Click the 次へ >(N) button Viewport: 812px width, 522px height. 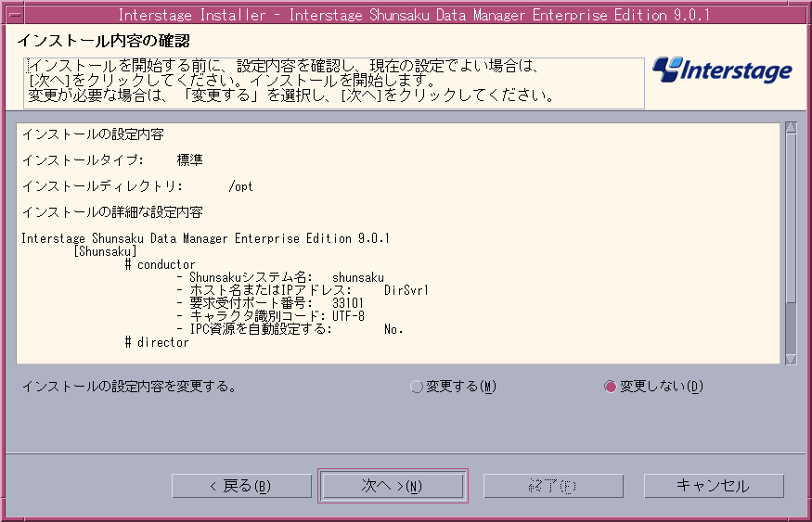393,486
